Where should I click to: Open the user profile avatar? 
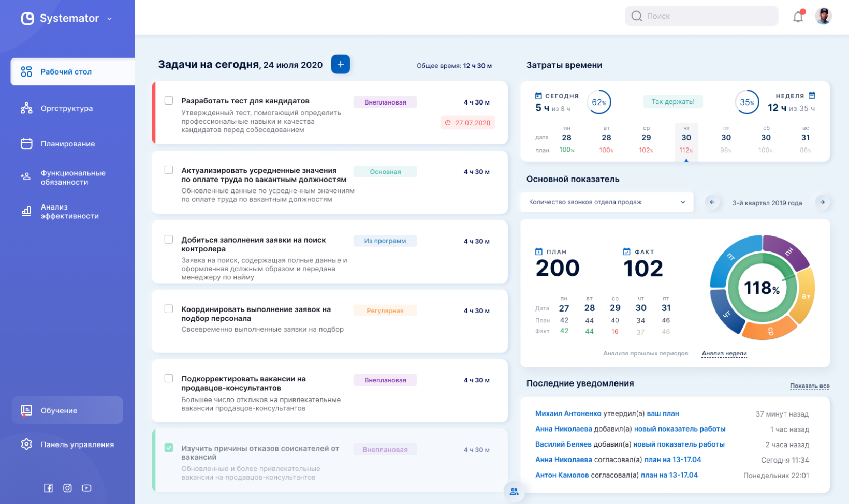tap(823, 16)
